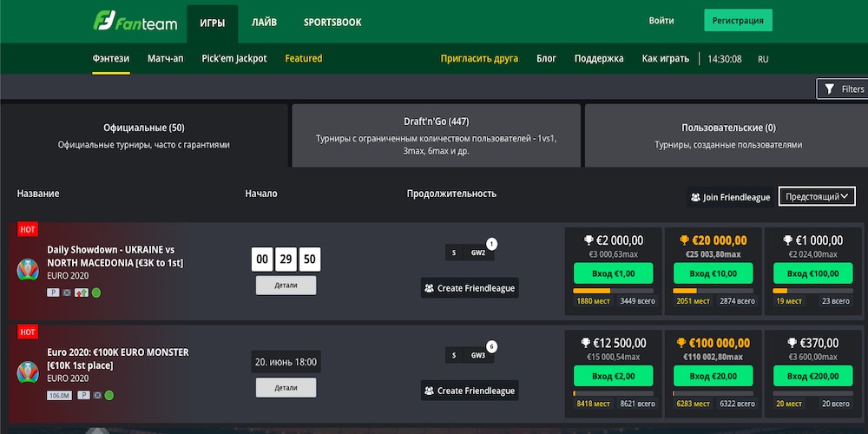
Task: Go to the ЛАЙВ section
Action: [264, 22]
